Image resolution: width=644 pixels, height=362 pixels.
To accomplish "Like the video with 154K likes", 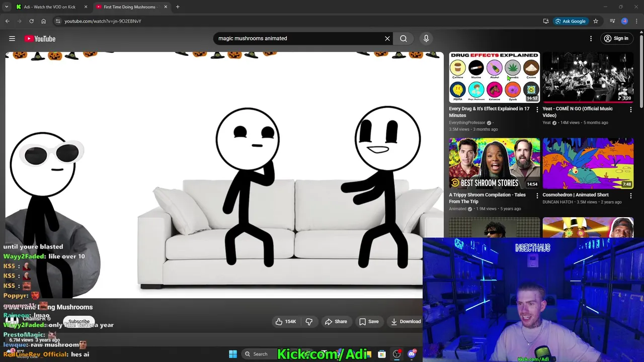I will click(285, 321).
